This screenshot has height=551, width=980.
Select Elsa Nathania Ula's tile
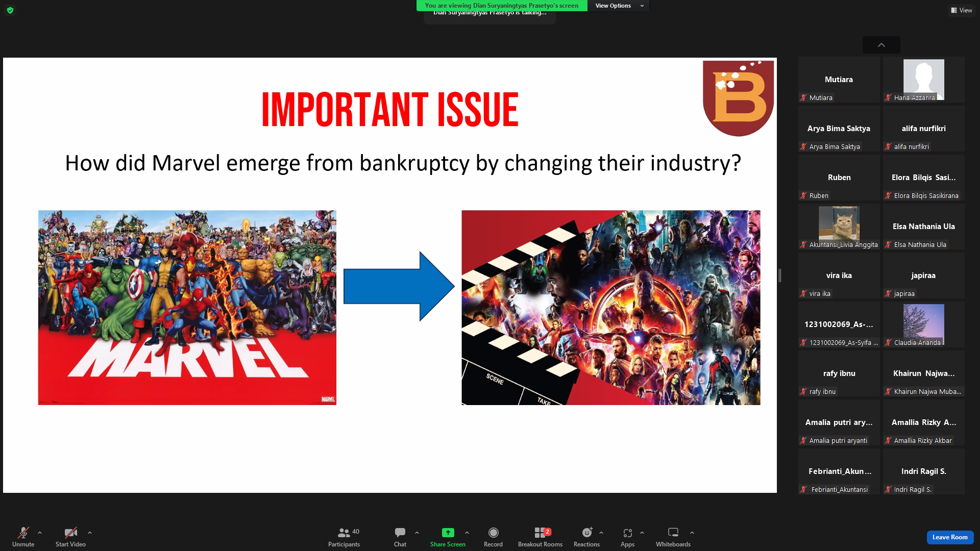924,227
